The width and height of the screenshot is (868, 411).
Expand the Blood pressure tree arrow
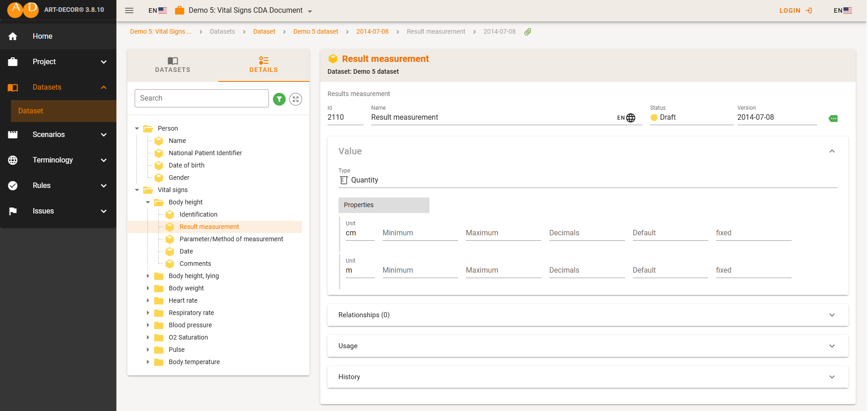148,325
